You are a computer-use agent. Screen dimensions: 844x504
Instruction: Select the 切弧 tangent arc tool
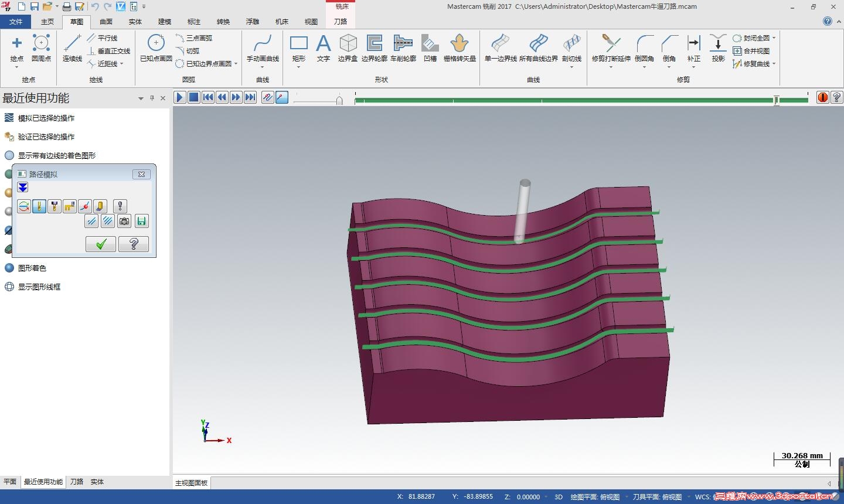[188, 51]
